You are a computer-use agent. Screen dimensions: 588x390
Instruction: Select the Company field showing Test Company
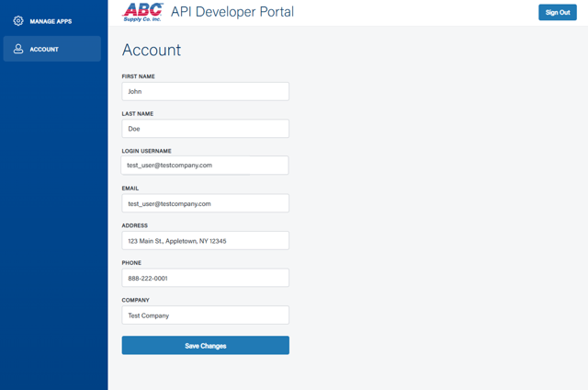pos(205,315)
